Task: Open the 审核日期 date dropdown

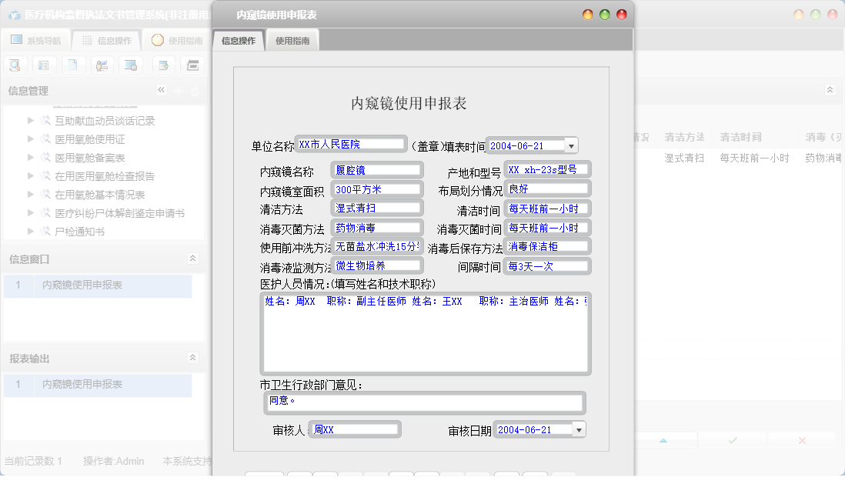Action: click(579, 430)
